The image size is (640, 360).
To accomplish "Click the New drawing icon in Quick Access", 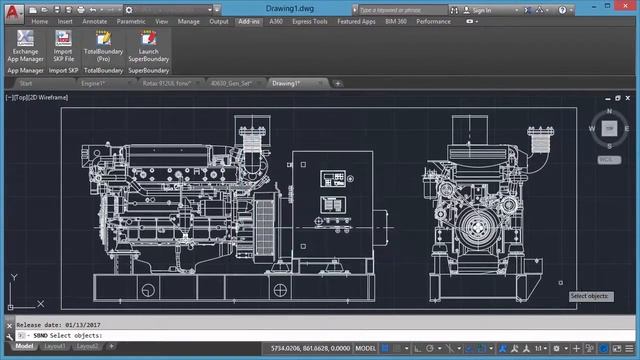I will (x=33, y=10).
